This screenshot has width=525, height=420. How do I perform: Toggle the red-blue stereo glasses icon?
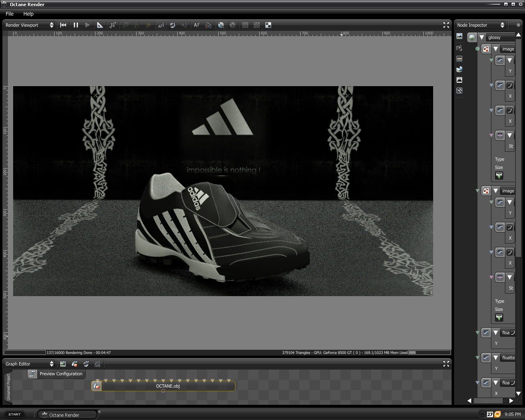pos(208,25)
